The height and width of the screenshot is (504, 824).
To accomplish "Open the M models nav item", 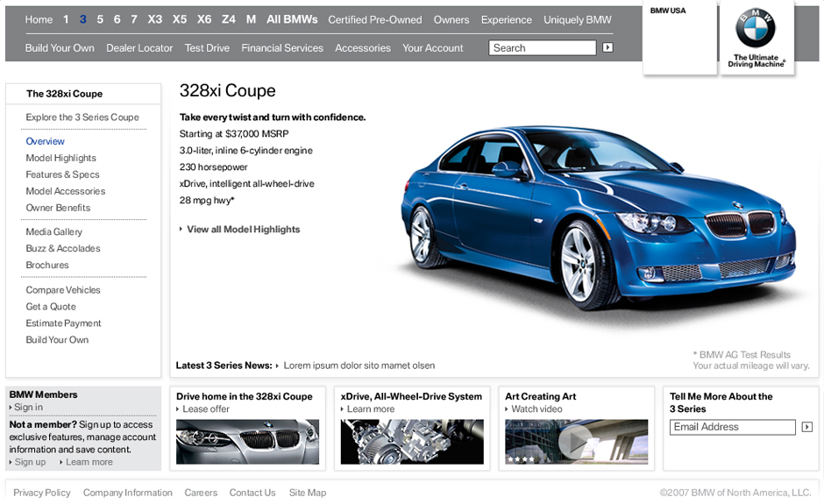I will pyautogui.click(x=252, y=19).
